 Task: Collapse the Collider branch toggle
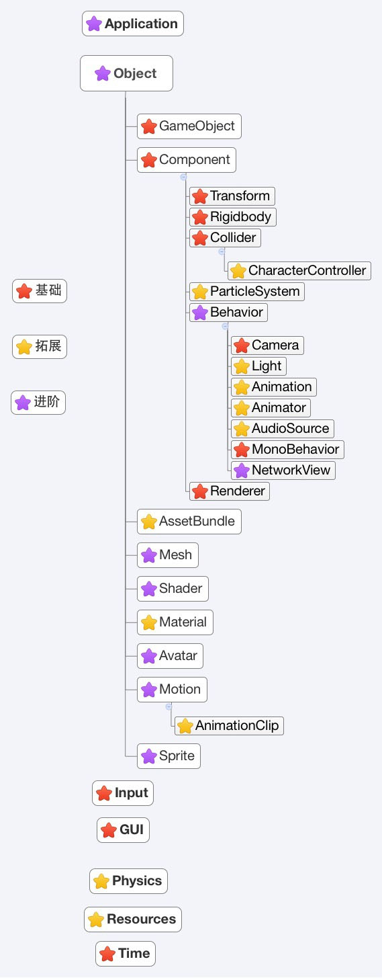[x=222, y=251]
